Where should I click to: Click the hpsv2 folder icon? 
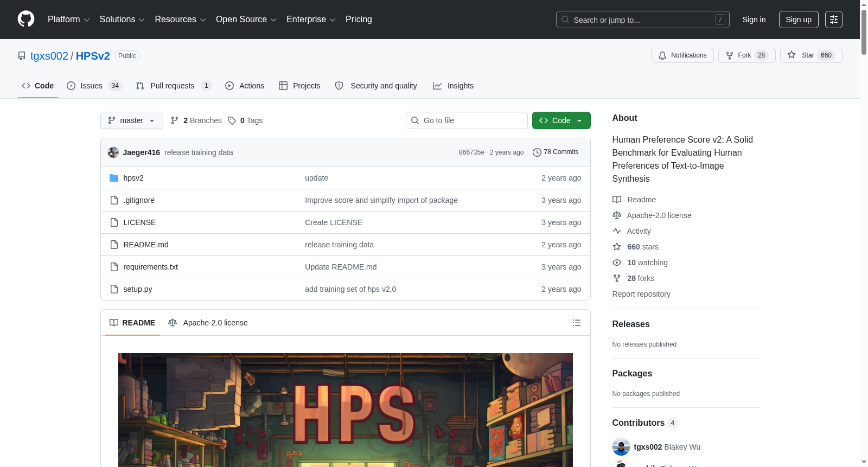(x=114, y=178)
